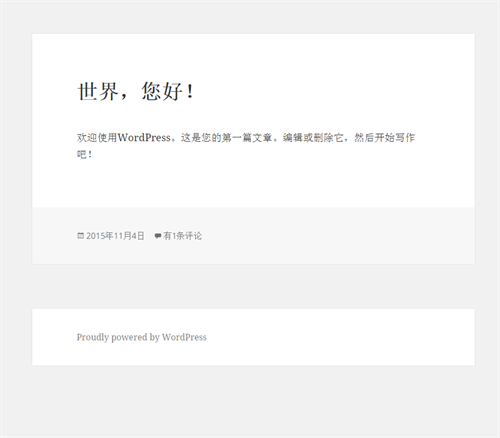
Task: Open the post titled 世界，您好！
Action: [136, 91]
